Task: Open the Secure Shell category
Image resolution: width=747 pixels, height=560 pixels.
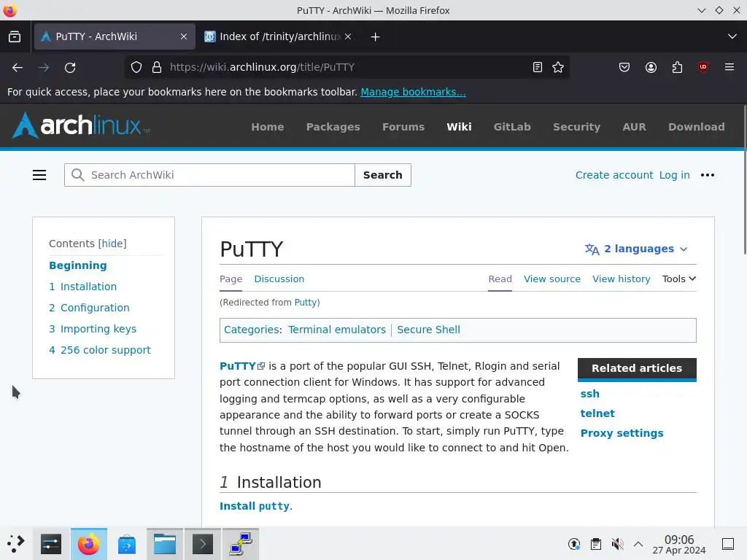Action: pyautogui.click(x=428, y=330)
